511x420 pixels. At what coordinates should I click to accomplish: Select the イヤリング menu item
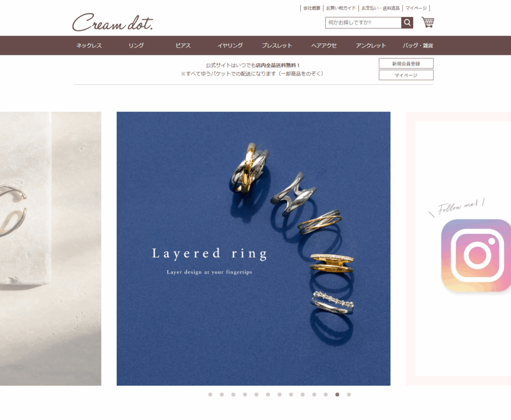(230, 45)
